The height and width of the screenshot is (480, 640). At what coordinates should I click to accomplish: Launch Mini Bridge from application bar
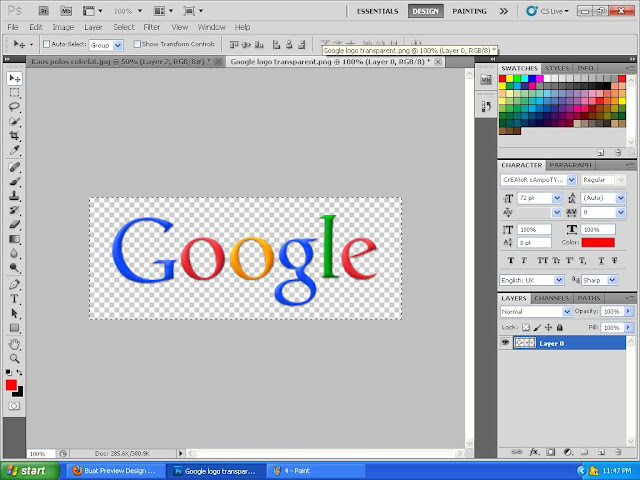tap(66, 11)
